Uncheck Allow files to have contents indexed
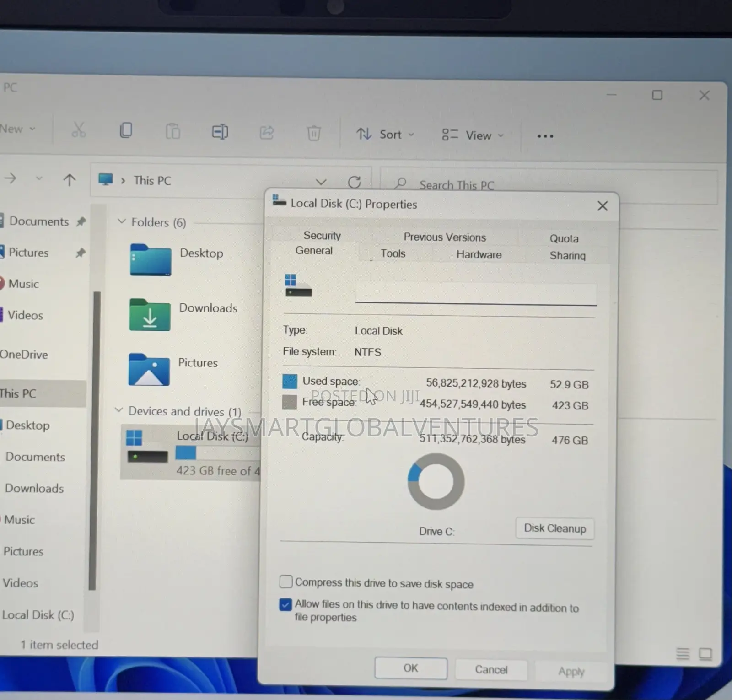 click(x=285, y=604)
